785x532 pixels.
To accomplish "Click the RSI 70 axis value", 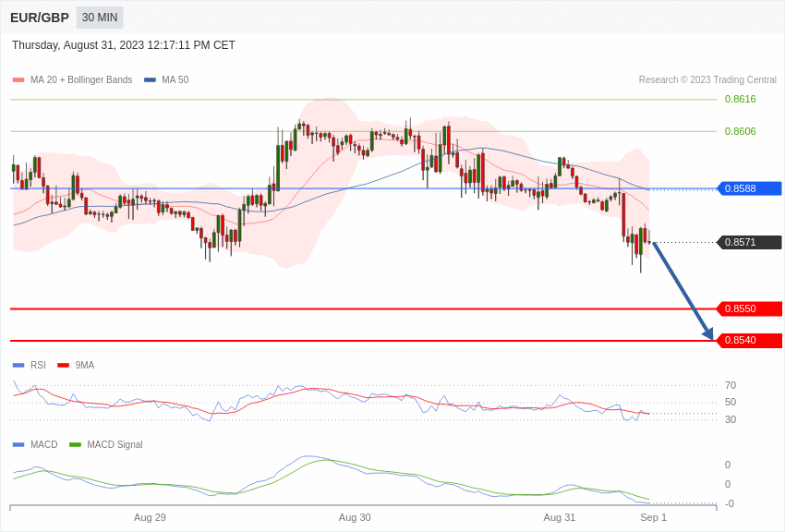I will click(x=731, y=385).
